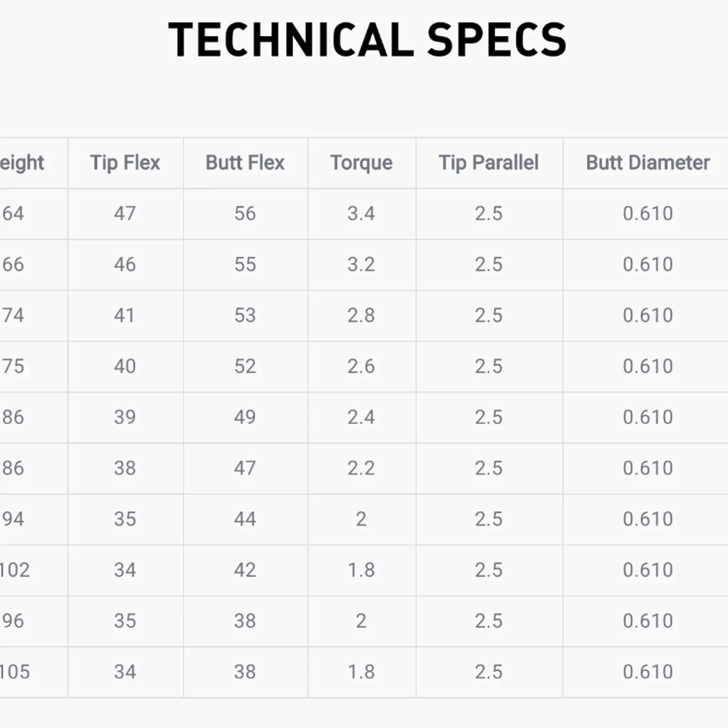728x728 pixels.
Task: Select the Butt Flex value 44 cell
Action: click(x=246, y=520)
